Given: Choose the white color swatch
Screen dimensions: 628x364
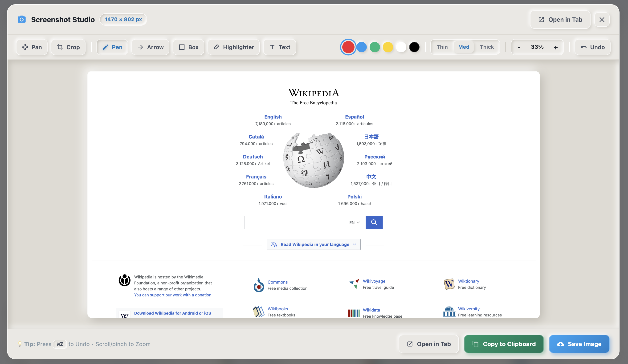Looking at the screenshot, I should click(401, 47).
